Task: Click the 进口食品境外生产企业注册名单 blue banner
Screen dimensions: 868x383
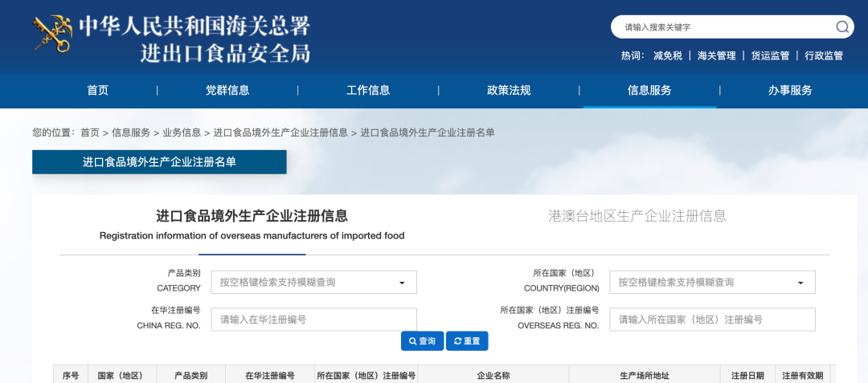Action: pos(159,162)
